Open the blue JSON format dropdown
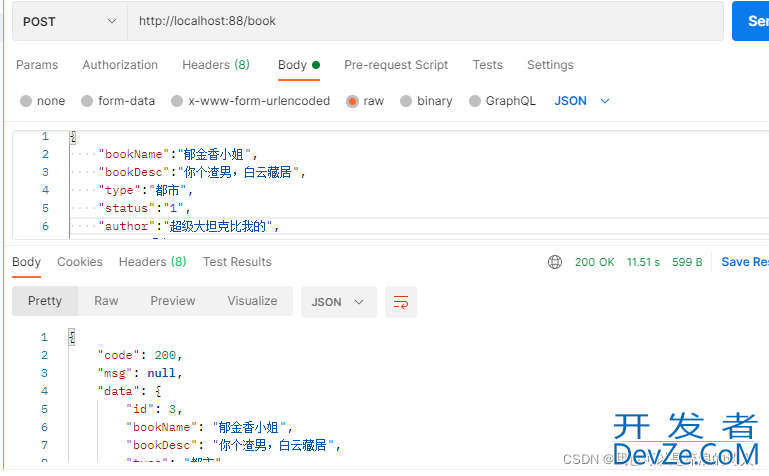The width and height of the screenshot is (769, 476). click(x=582, y=101)
